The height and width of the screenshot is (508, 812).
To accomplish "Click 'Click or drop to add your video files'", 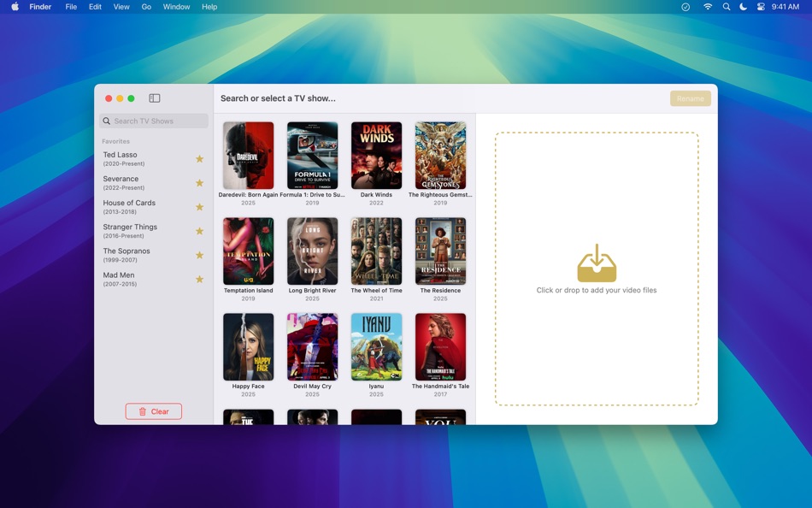I will [x=597, y=290].
